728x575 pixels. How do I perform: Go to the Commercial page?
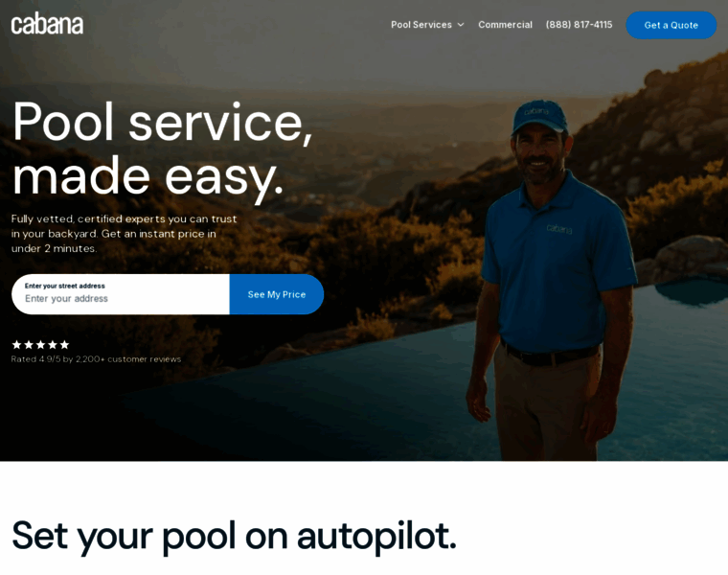pyautogui.click(x=505, y=25)
